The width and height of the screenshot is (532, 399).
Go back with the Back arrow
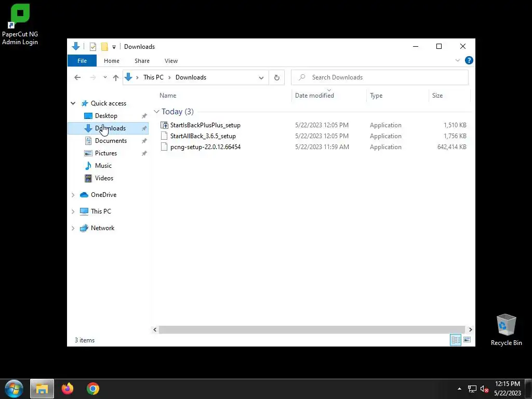tap(77, 77)
